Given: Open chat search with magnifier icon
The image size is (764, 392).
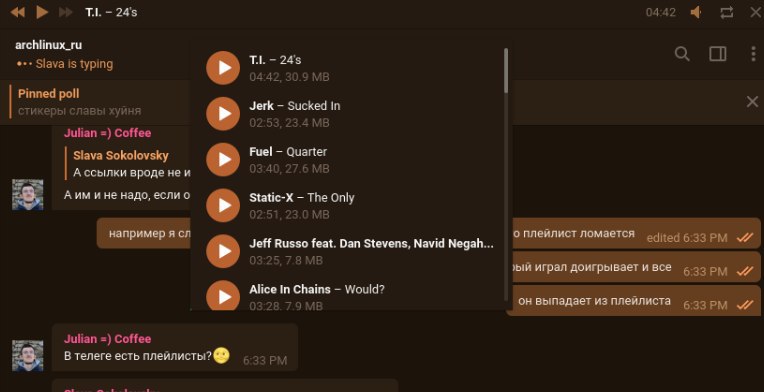Looking at the screenshot, I should (682, 54).
